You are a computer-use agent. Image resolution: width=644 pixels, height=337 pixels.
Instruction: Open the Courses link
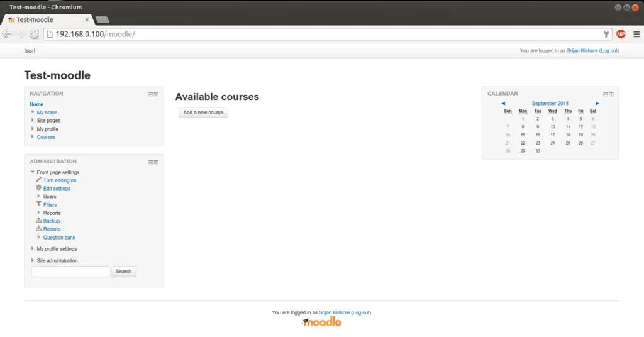(x=46, y=137)
